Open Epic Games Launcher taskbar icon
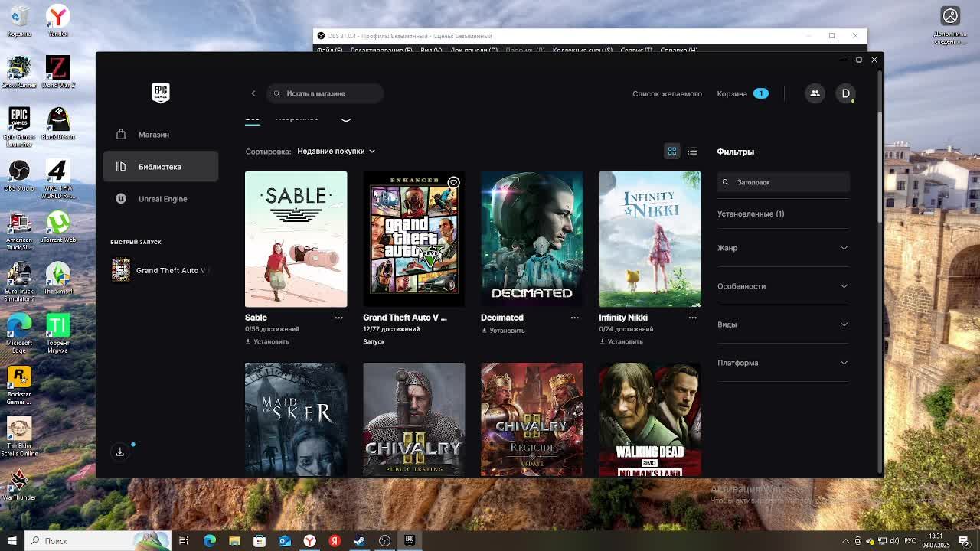 pos(410,541)
